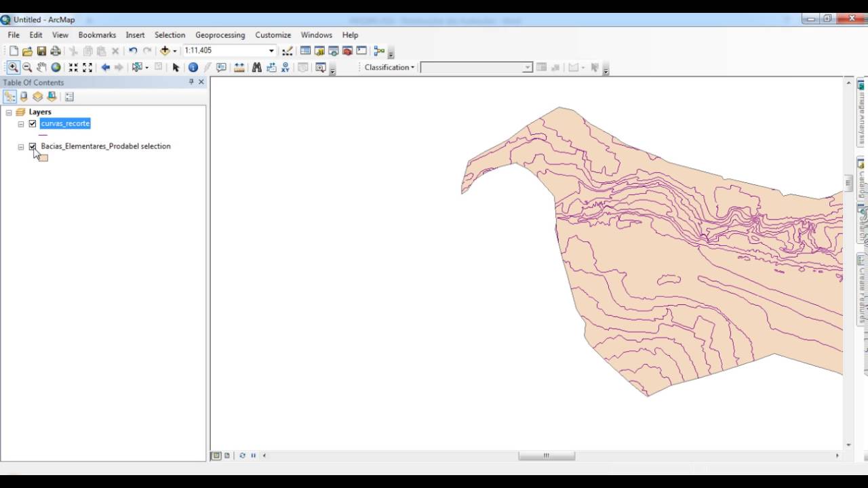The image size is (868, 488).
Task: Open the Customize menu
Action: (x=273, y=35)
